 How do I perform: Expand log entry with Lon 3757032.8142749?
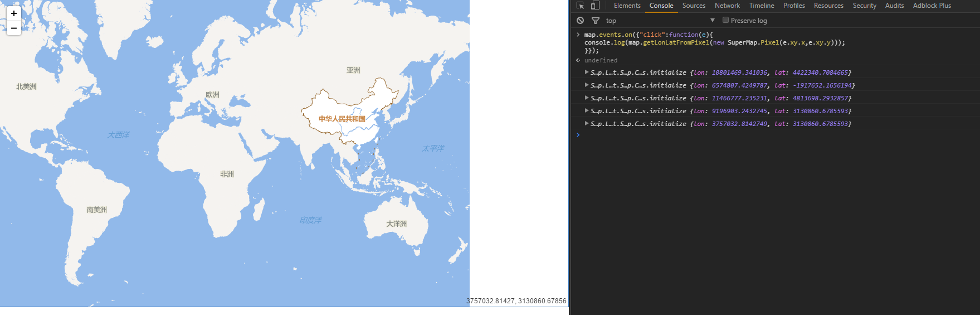587,124
